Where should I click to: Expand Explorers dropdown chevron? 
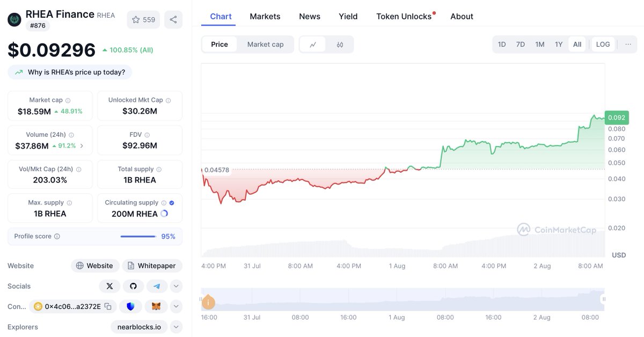tap(176, 327)
